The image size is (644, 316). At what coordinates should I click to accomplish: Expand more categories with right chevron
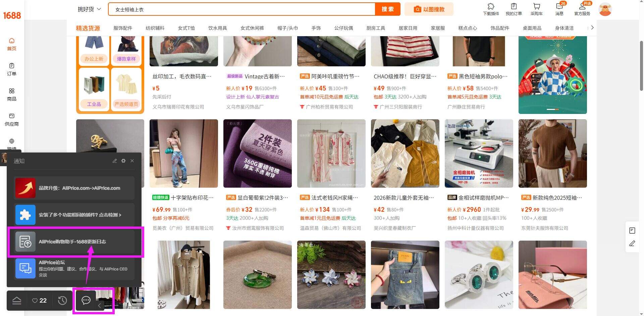pos(592,28)
